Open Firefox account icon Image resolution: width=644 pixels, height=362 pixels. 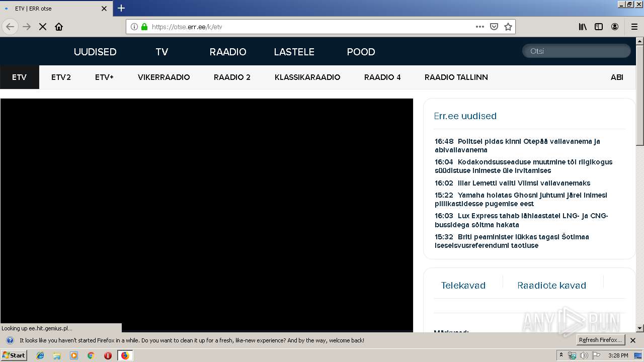click(x=615, y=27)
